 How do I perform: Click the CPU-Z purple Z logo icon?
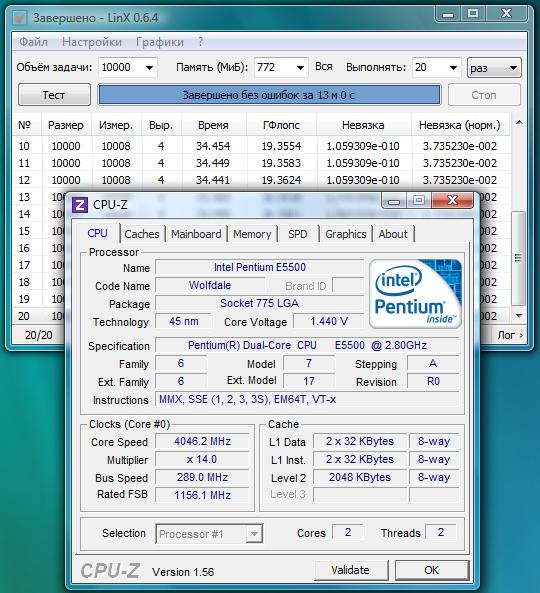[80, 205]
